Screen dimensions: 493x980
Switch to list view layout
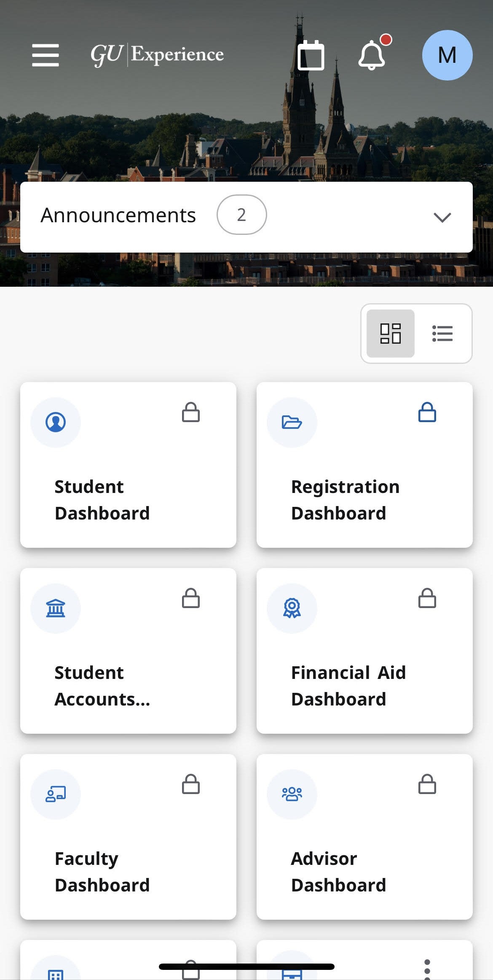pos(442,334)
